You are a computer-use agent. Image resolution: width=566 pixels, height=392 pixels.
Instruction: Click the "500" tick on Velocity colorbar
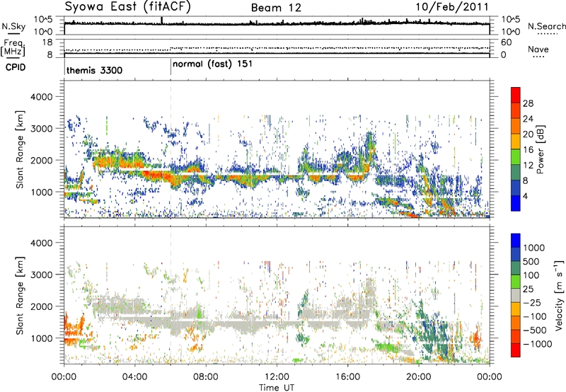(531, 261)
